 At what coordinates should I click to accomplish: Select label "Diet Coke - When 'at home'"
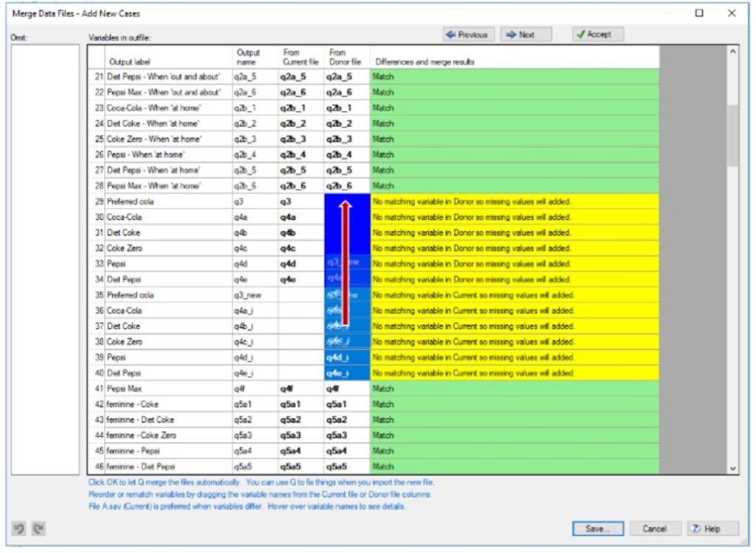[x=154, y=123]
